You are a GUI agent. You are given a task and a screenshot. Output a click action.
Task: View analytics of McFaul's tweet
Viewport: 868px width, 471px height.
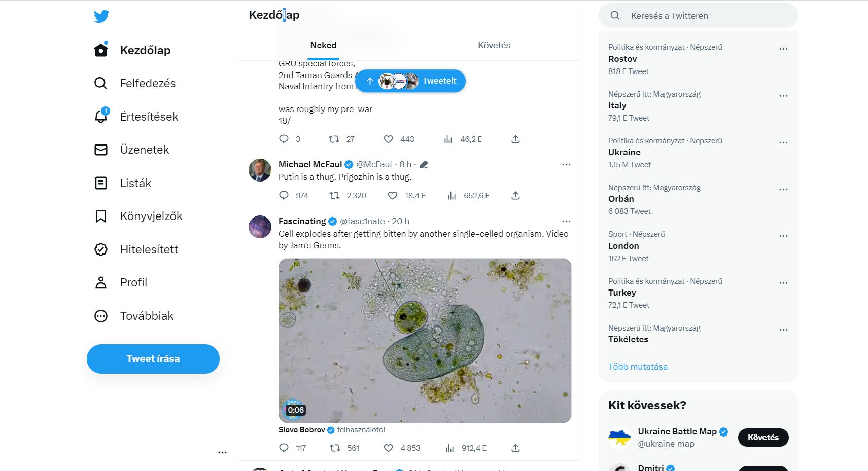click(x=451, y=196)
